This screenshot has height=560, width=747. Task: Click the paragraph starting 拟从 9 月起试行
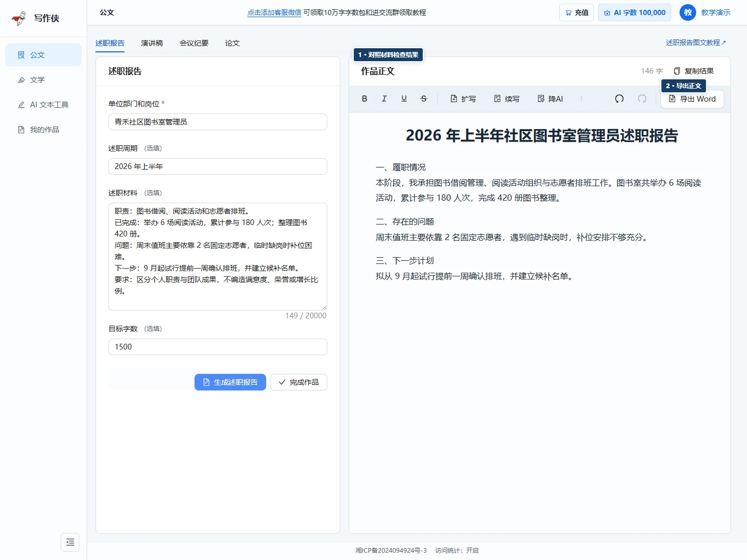(x=475, y=276)
